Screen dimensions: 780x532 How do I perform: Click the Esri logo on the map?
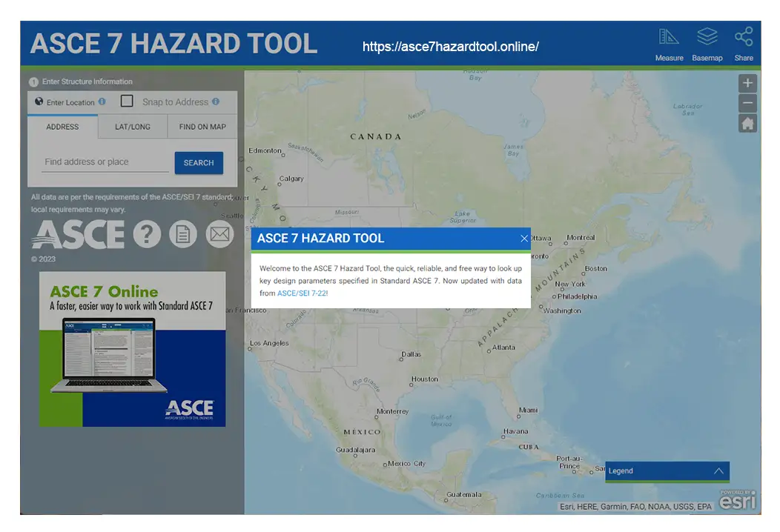pos(737,500)
